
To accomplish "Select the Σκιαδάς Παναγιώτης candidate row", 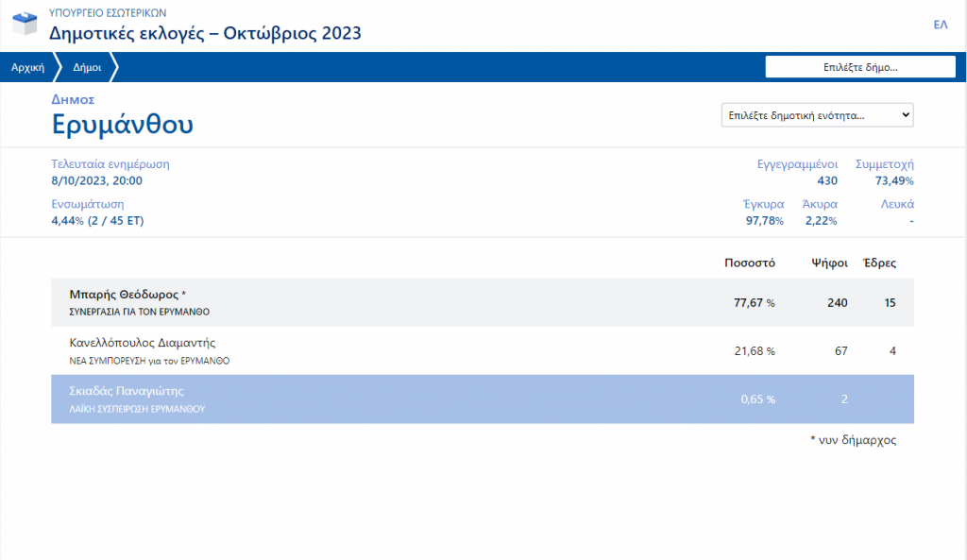I will (483, 399).
